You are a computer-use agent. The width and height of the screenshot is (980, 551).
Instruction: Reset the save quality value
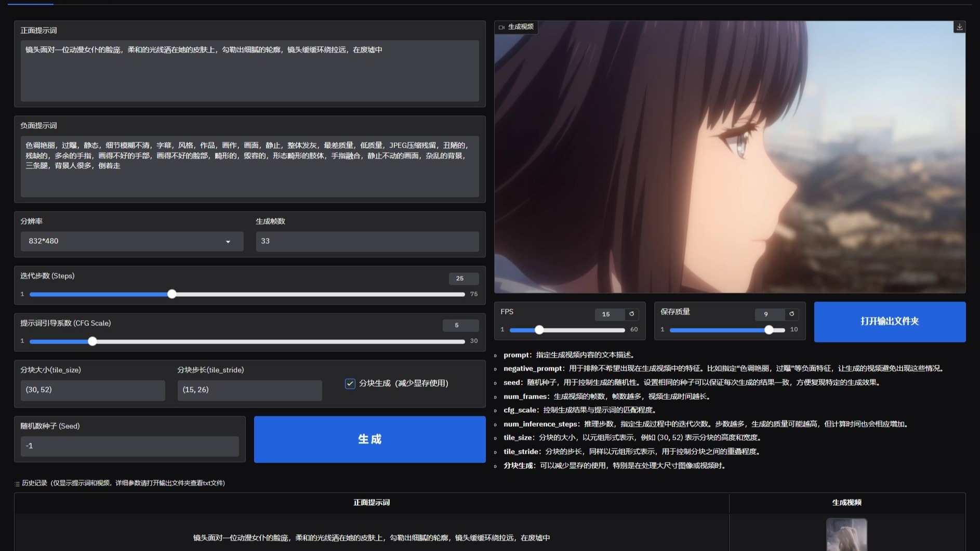pyautogui.click(x=791, y=314)
